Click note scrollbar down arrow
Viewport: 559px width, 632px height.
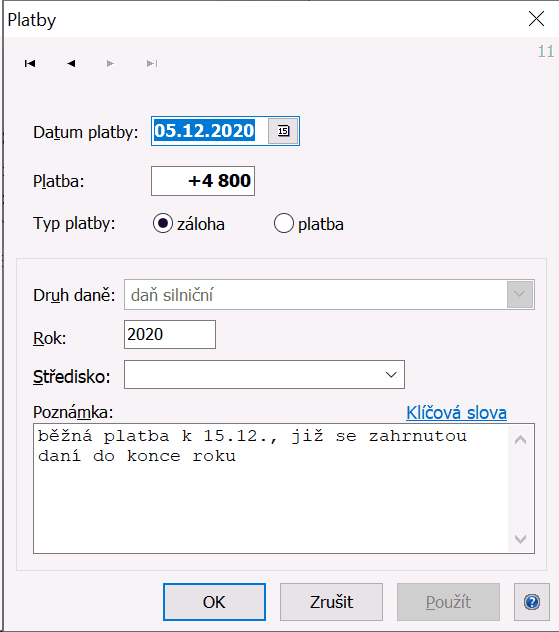[x=521, y=539]
